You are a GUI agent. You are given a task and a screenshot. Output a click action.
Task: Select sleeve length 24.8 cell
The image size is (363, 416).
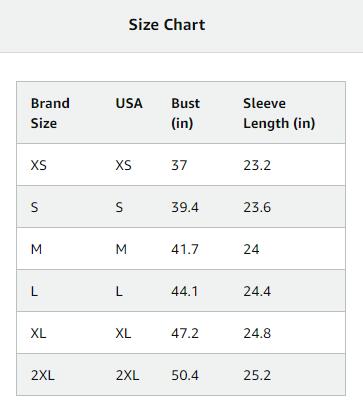pyautogui.click(x=257, y=333)
